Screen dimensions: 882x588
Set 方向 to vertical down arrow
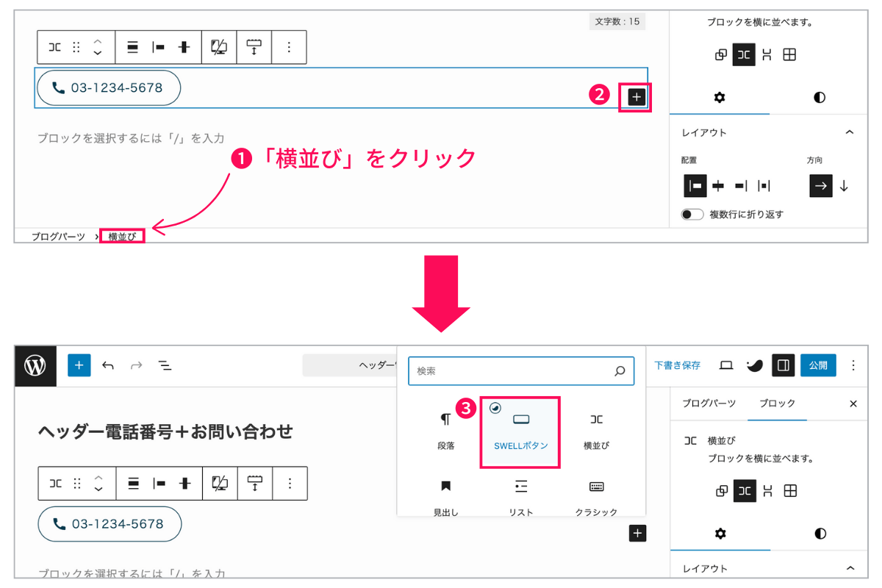tap(844, 186)
